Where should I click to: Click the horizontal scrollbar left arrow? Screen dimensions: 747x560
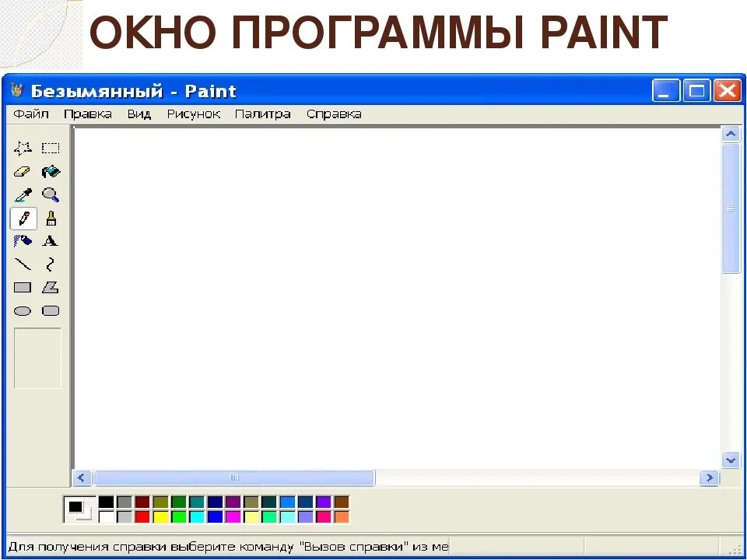[82, 478]
